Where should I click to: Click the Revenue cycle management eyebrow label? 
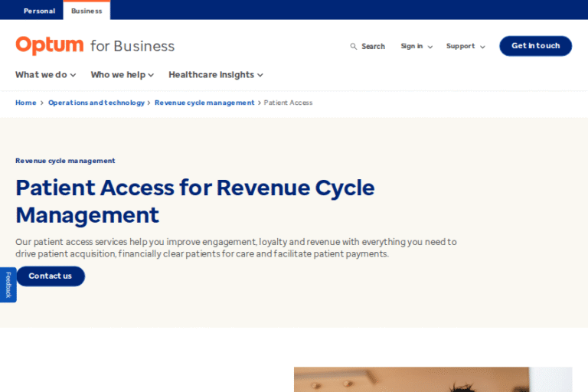pyautogui.click(x=65, y=161)
